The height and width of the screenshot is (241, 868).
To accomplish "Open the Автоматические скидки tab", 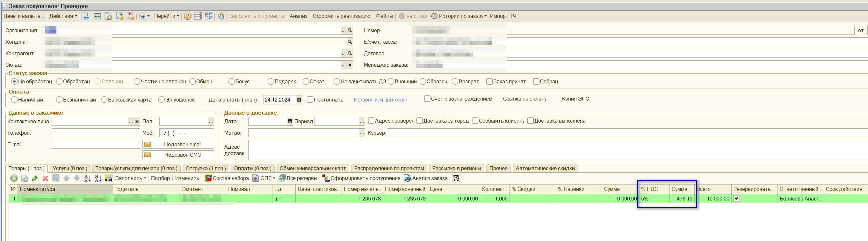I will click(545, 168).
